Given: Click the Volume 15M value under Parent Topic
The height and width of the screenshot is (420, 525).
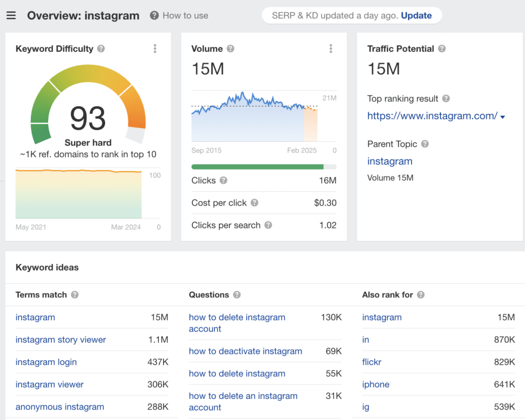Looking at the screenshot, I should coord(390,178).
